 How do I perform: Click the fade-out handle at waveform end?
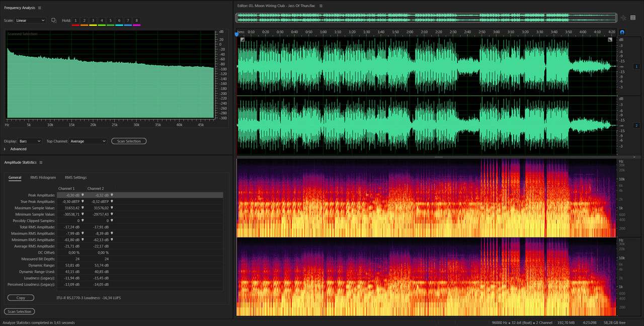610,39
